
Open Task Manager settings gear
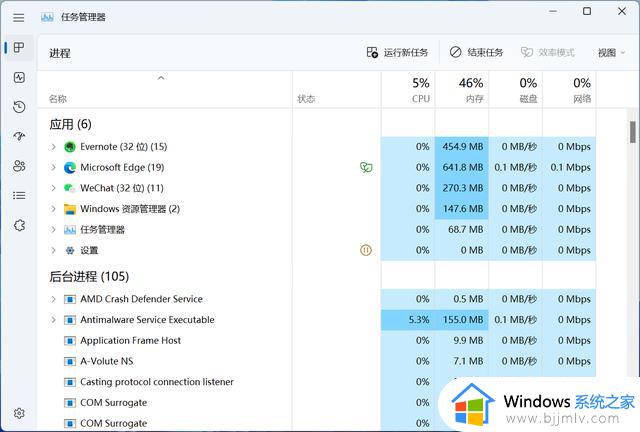point(19,413)
